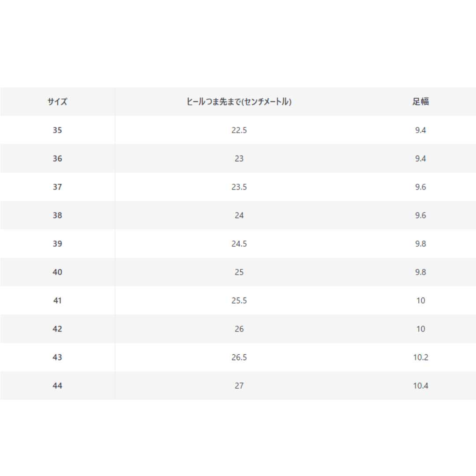Click the 26.5 length value
Screen dimensions: 476x476
tap(239, 357)
